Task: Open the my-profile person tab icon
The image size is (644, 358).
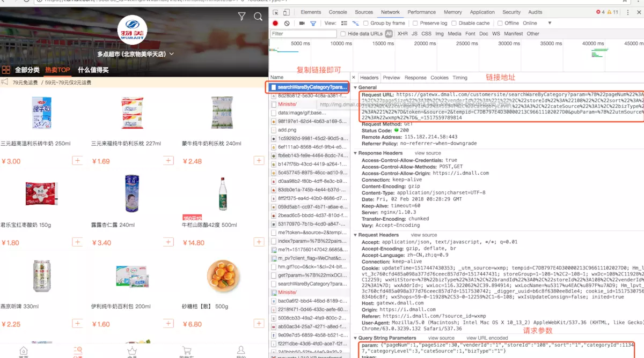Action: (241, 351)
